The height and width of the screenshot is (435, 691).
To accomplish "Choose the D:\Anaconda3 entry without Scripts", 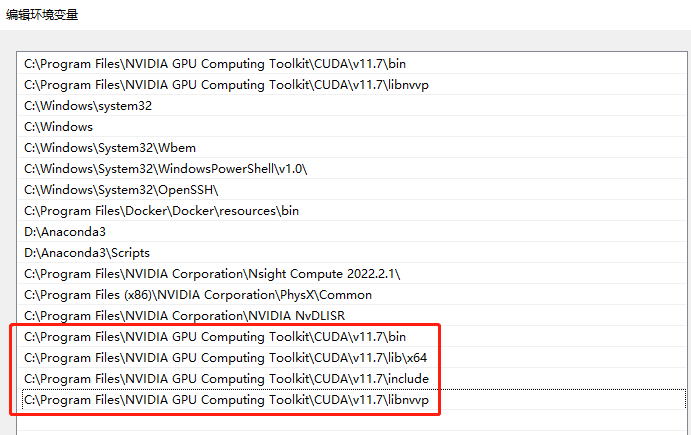I will click(x=352, y=232).
